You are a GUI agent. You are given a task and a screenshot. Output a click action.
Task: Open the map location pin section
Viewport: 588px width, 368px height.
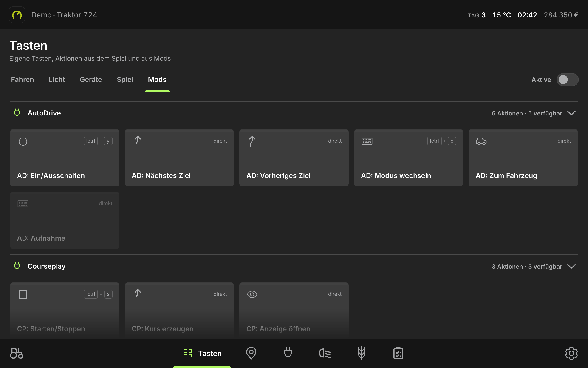(251, 353)
